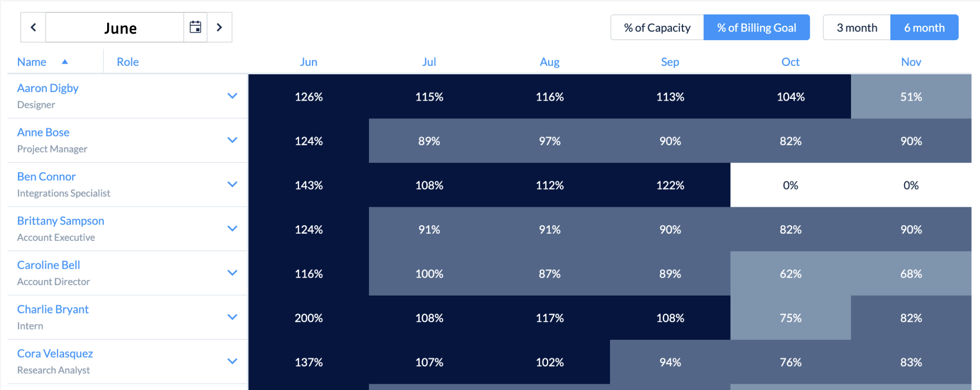Enable the % of Billing Goal view
This screenshot has height=390, width=980.
(x=756, y=27)
